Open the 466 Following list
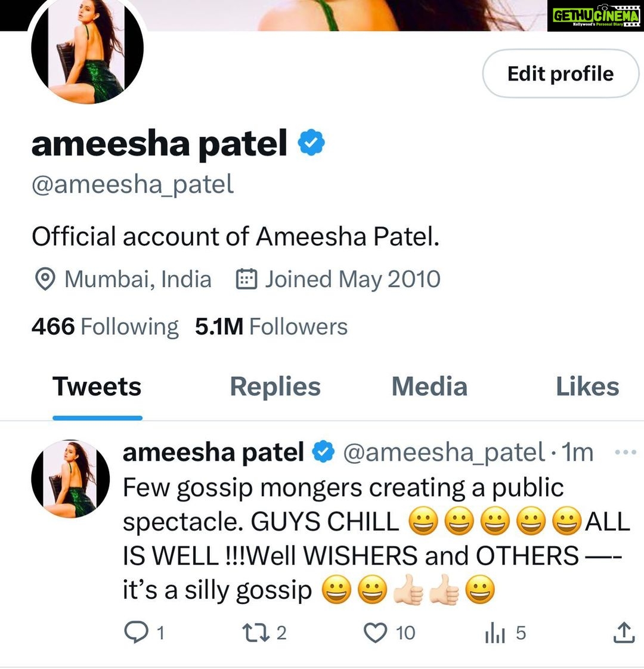The width and height of the screenshot is (644, 669). coord(105,327)
